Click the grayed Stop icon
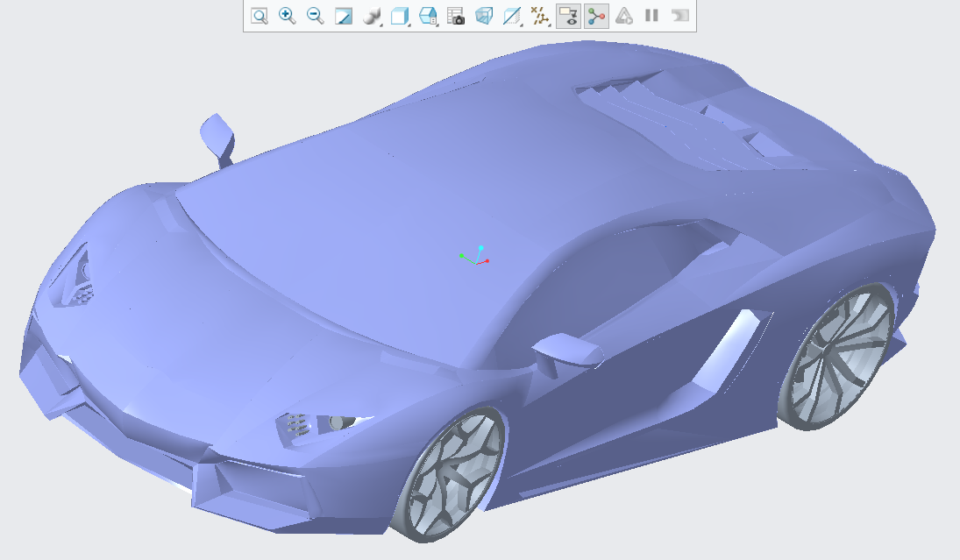 coord(679,16)
